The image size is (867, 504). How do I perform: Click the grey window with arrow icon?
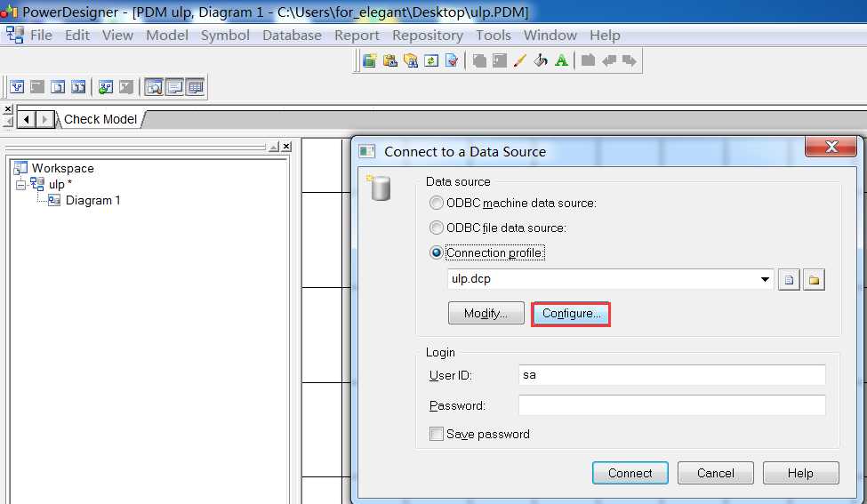37,87
